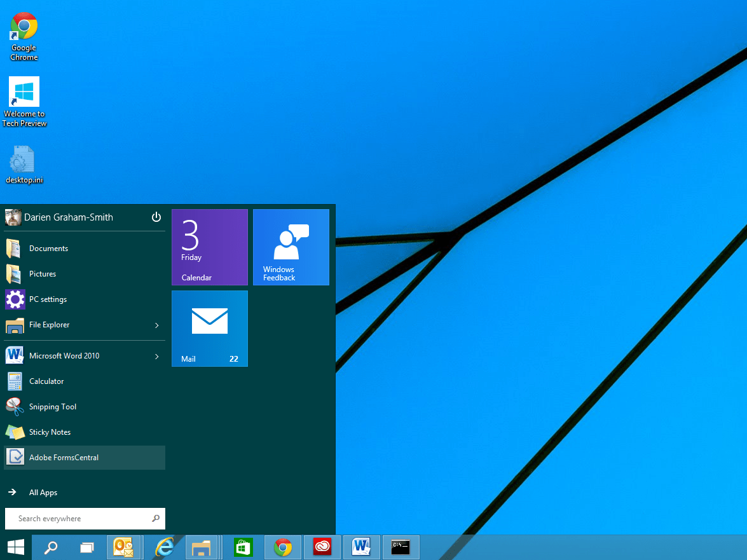Click the Snipping Tool scissors icon
The height and width of the screenshot is (560, 747).
click(15, 407)
